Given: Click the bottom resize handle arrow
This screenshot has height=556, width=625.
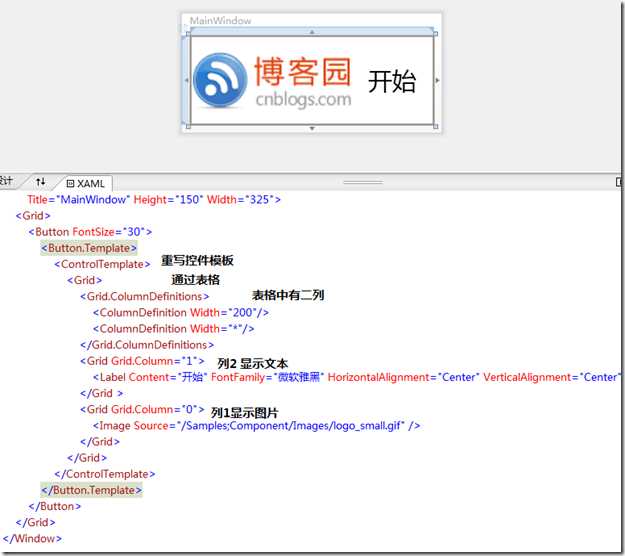Looking at the screenshot, I should pyautogui.click(x=312, y=128).
